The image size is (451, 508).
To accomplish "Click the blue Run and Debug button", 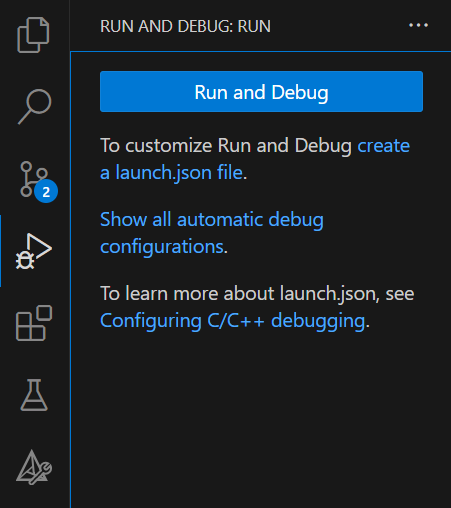I will 261,92.
